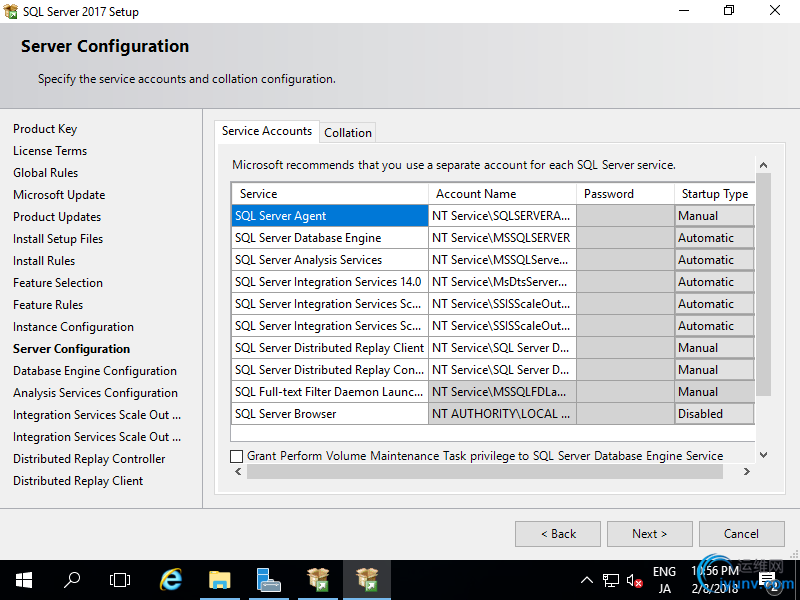Open network status tray icon
The height and width of the screenshot is (600, 800).
pyautogui.click(x=611, y=580)
